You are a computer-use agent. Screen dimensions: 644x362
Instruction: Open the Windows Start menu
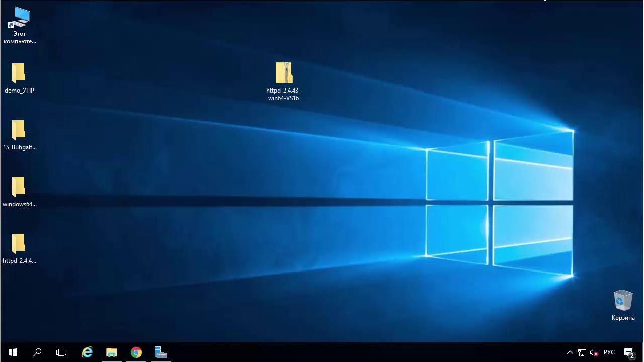pos(13,352)
